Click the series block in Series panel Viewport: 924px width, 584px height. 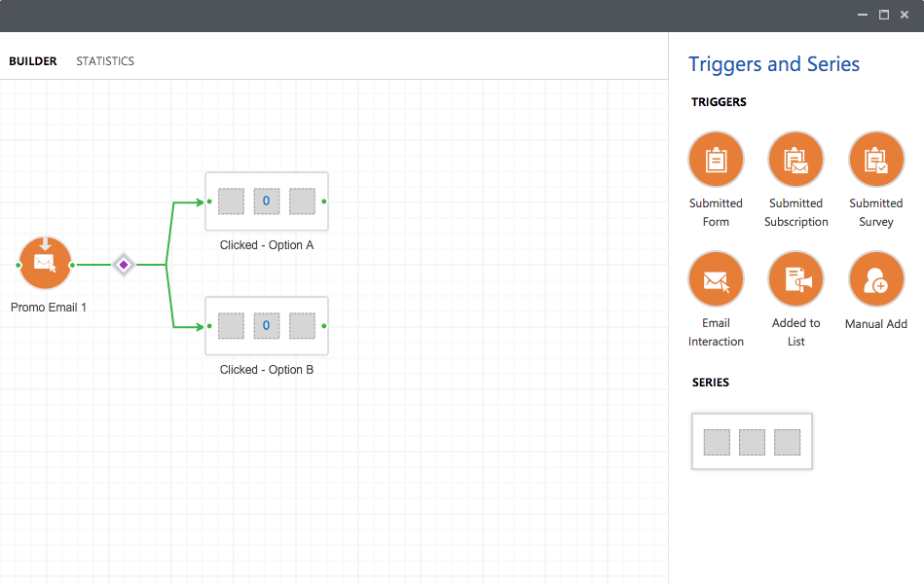(x=752, y=441)
